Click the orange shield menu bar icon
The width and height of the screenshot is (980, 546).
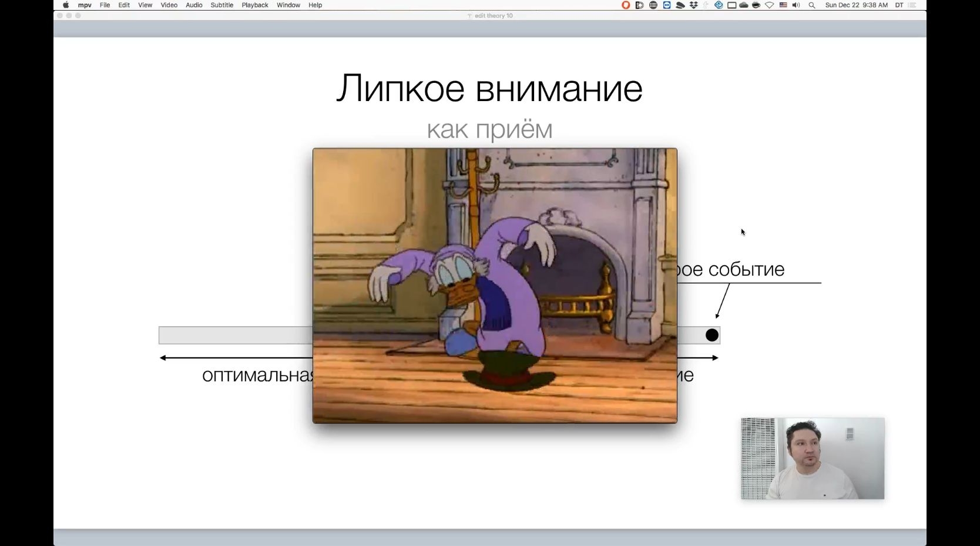(626, 5)
